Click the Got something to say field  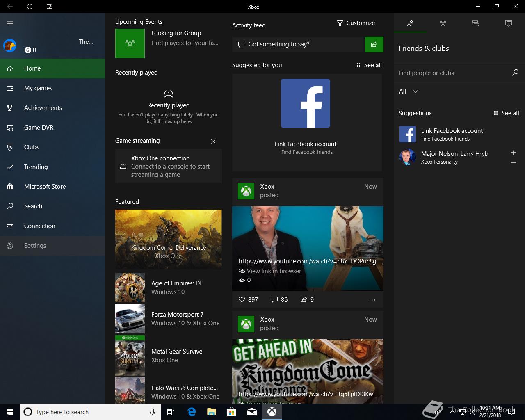(x=298, y=44)
